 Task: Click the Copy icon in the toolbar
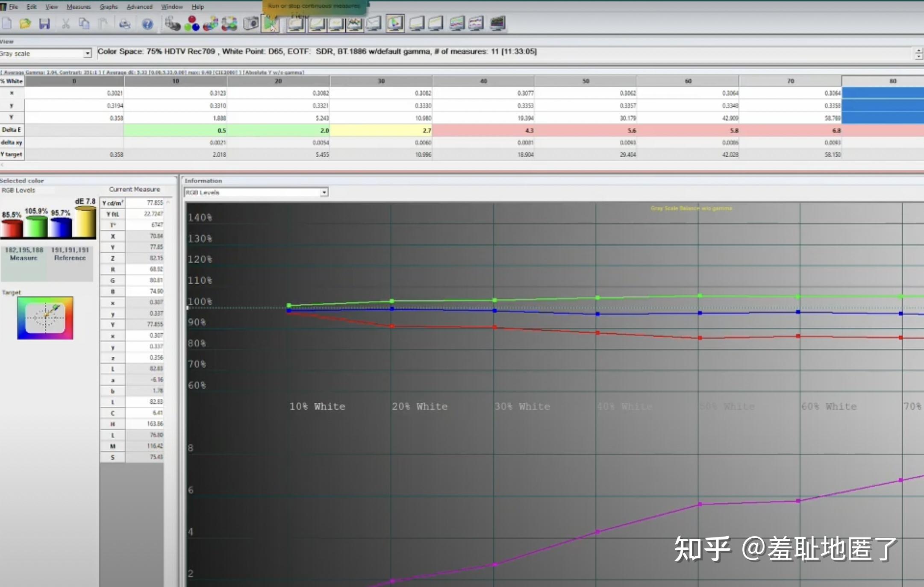click(84, 24)
